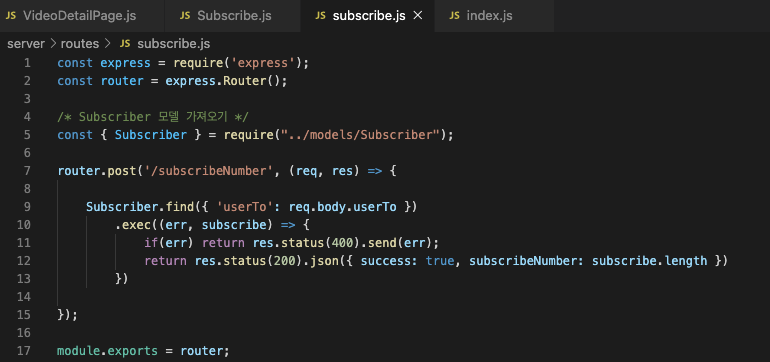Open the server breadcrumb segment

click(x=26, y=44)
